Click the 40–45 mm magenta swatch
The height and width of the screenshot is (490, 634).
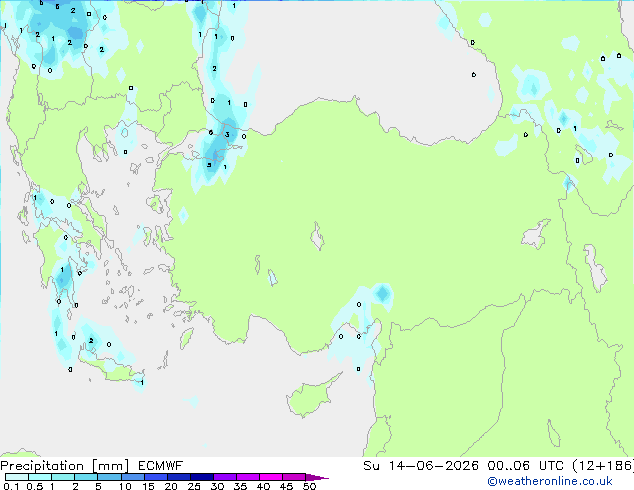[x=271, y=477]
